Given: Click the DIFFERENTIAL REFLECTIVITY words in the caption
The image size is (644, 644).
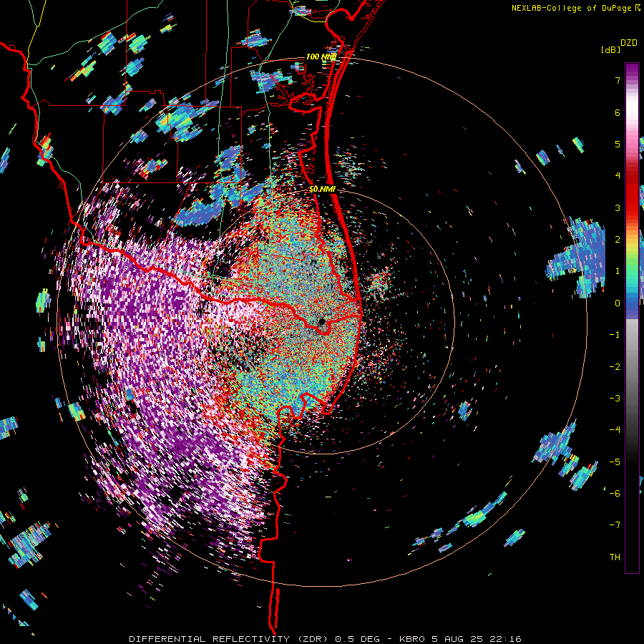Looking at the screenshot, I should 209,639.
